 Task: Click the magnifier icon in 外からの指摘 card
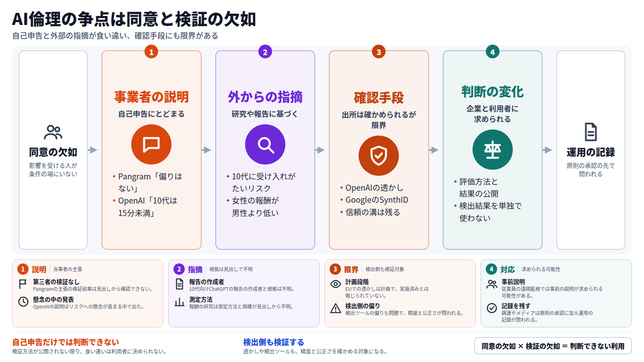265,144
